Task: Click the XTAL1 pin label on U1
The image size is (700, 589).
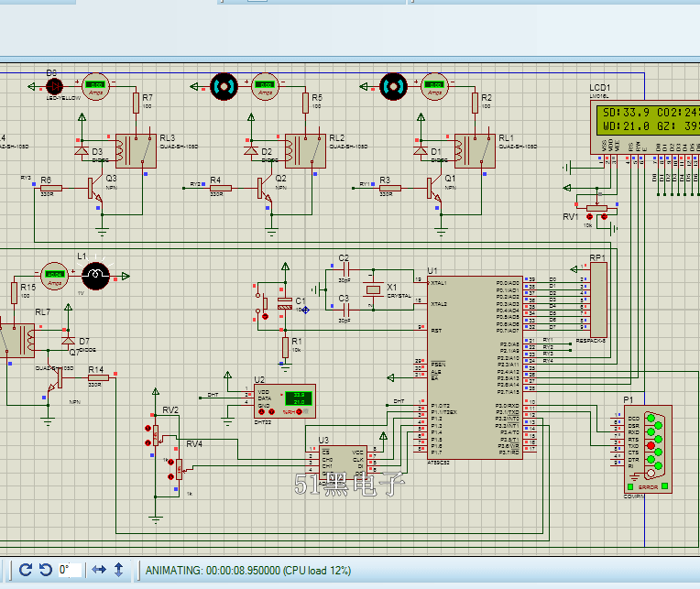Action: coord(439,283)
